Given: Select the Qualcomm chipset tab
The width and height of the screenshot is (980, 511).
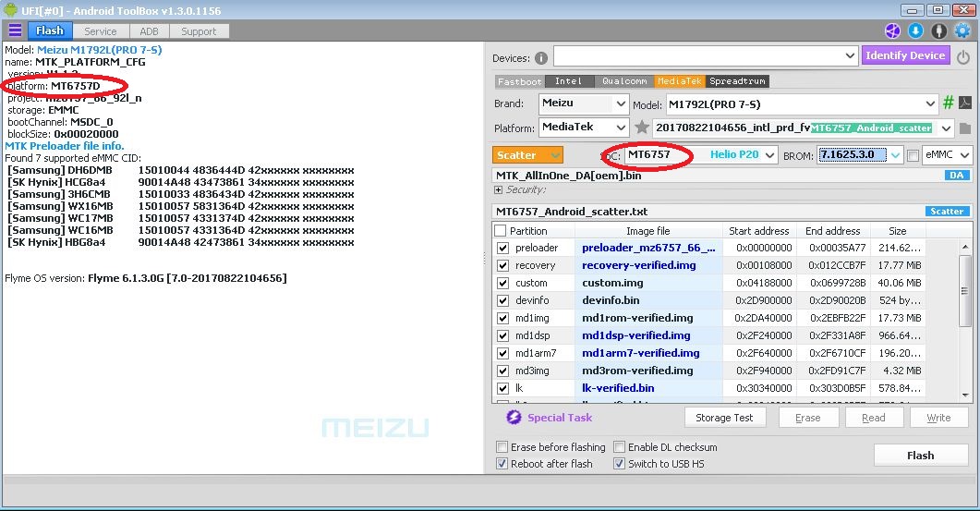Looking at the screenshot, I should coord(623,81).
